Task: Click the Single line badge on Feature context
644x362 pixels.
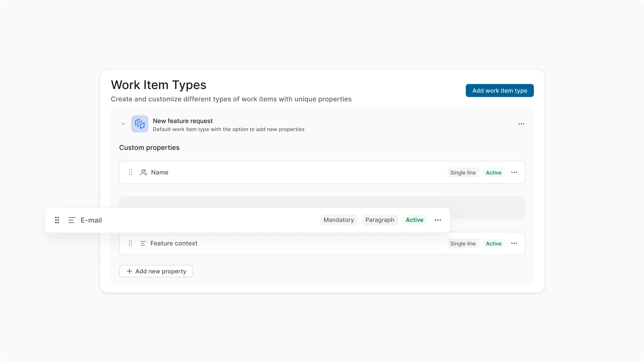Action: [463, 243]
